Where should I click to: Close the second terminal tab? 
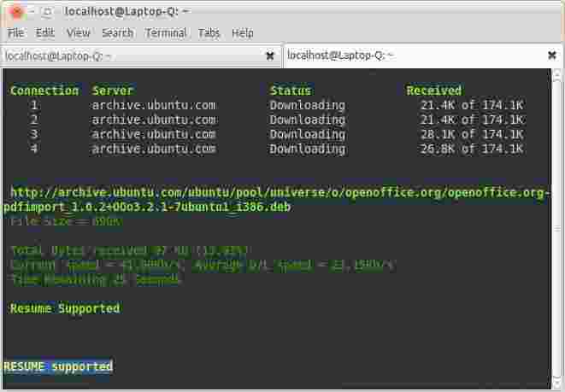click(x=551, y=55)
